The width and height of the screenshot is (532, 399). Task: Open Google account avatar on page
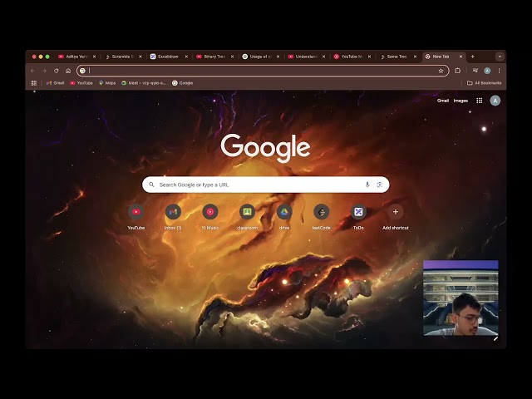(495, 101)
